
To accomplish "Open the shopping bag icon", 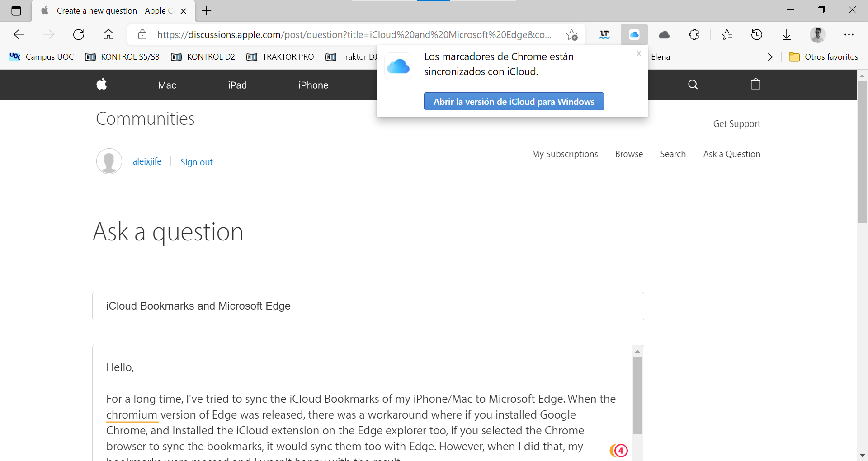I will [755, 85].
